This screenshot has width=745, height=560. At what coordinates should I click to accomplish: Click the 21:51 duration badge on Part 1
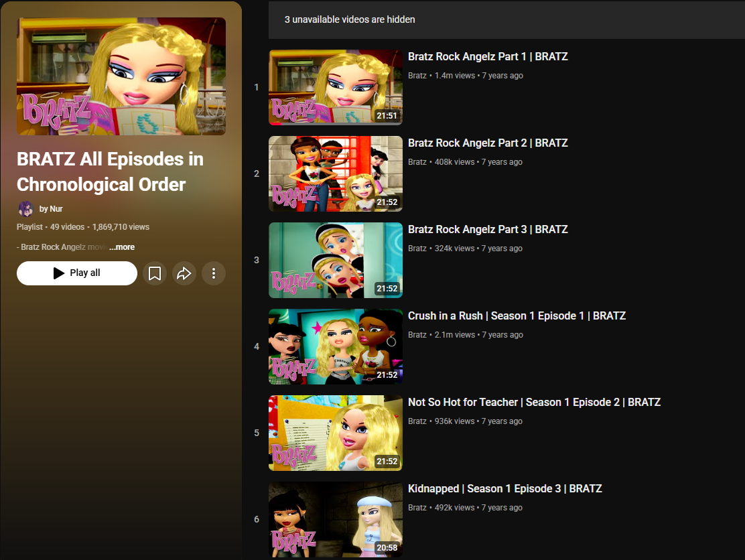tap(387, 115)
